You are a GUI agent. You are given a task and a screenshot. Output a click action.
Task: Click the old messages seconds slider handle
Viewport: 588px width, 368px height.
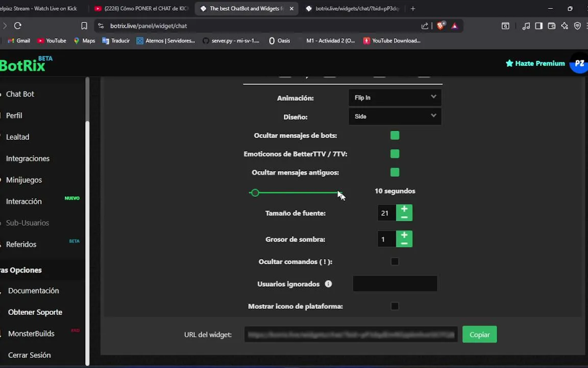pos(255,193)
